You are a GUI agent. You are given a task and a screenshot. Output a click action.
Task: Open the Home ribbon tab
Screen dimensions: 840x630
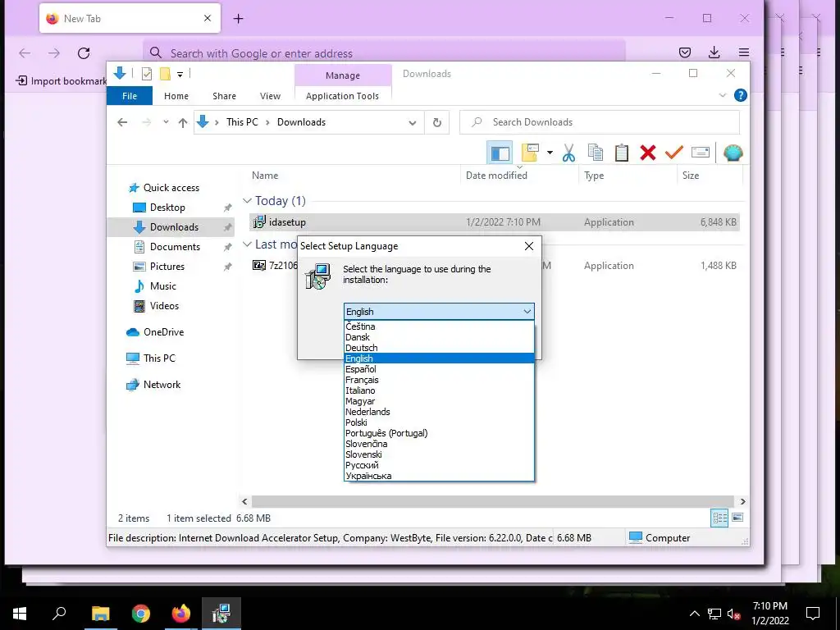point(176,96)
